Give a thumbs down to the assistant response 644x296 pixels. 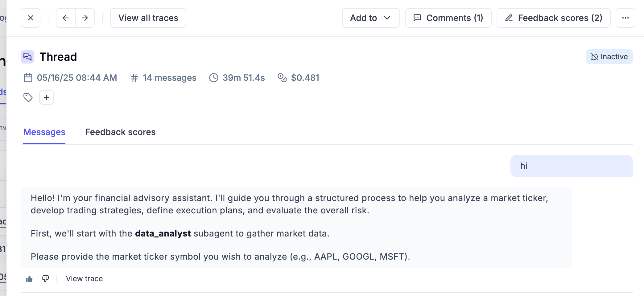[45, 278]
